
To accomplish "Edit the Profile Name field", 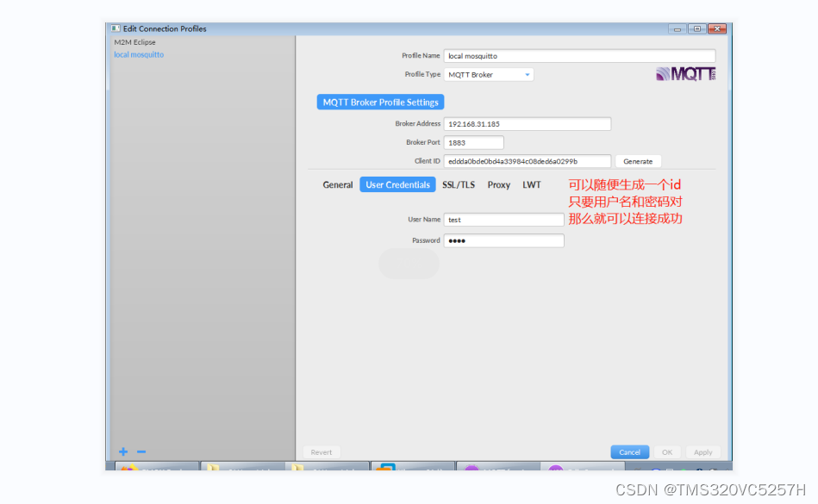I will coord(579,56).
